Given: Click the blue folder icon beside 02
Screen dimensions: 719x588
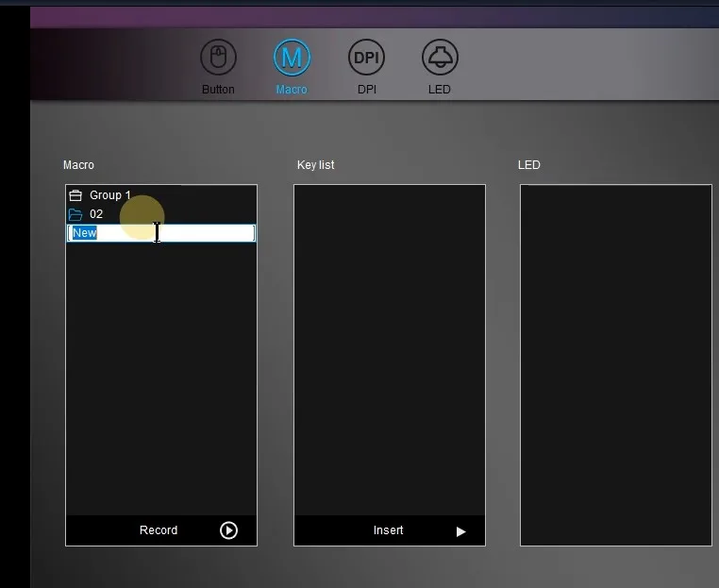Looking at the screenshot, I should pyautogui.click(x=75, y=214).
